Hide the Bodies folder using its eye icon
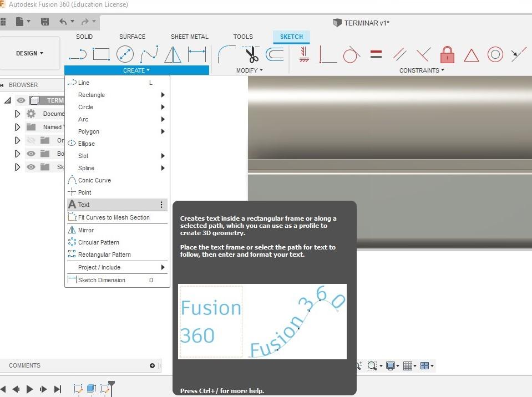532x397 pixels. point(31,154)
